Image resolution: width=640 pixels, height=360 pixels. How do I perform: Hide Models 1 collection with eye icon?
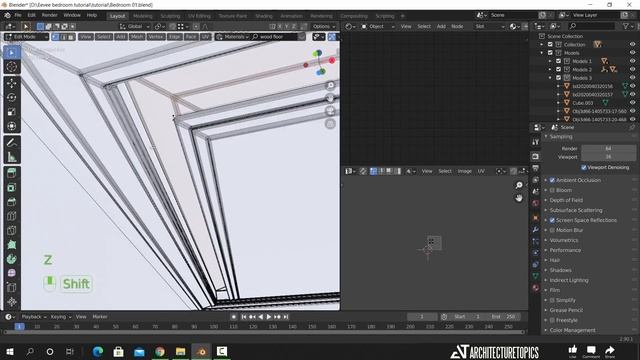pos(632,61)
